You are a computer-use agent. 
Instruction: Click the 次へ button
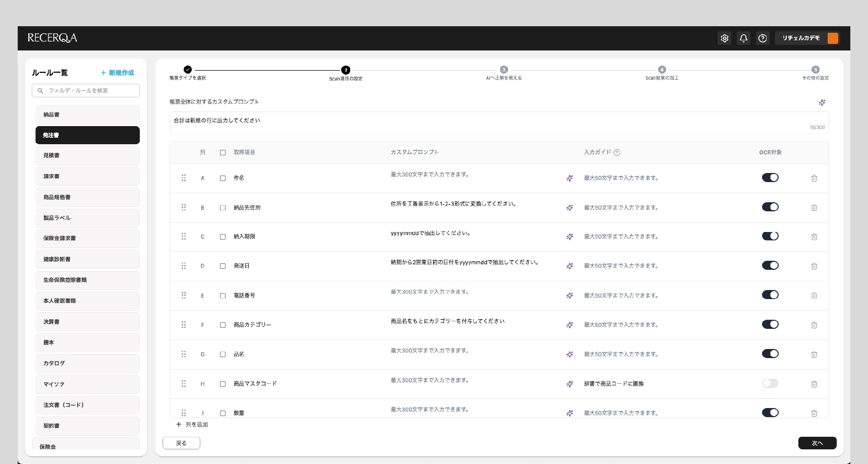pyautogui.click(x=817, y=443)
